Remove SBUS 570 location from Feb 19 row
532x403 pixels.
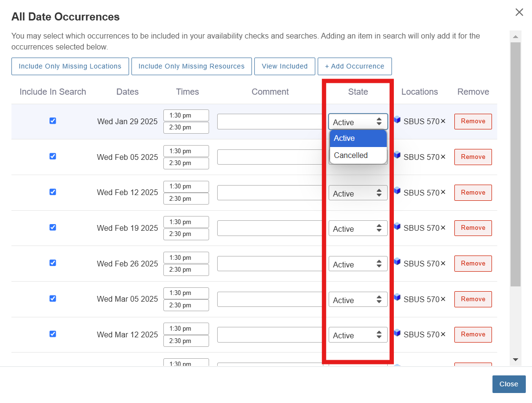[x=443, y=228]
